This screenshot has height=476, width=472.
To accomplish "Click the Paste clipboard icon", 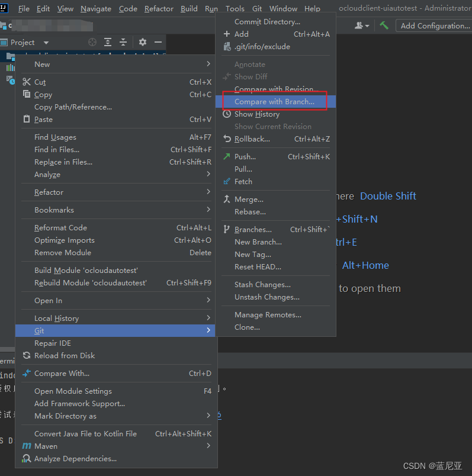I will (27, 119).
